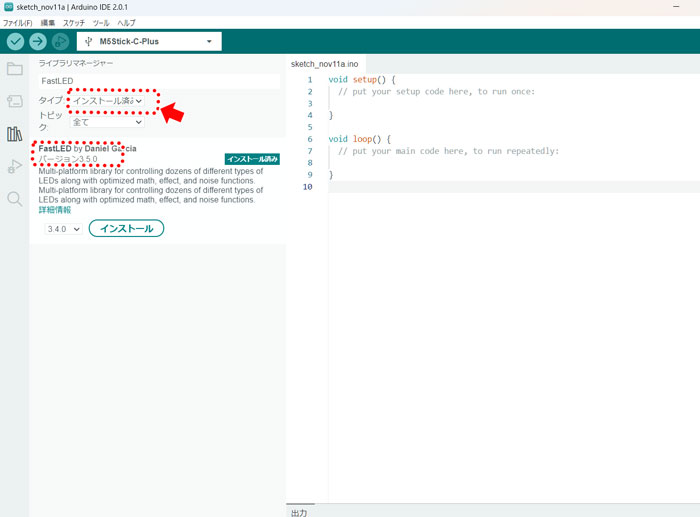Click line number 10 in the gutter
Viewport: 700px width, 517px height.
(x=308, y=187)
